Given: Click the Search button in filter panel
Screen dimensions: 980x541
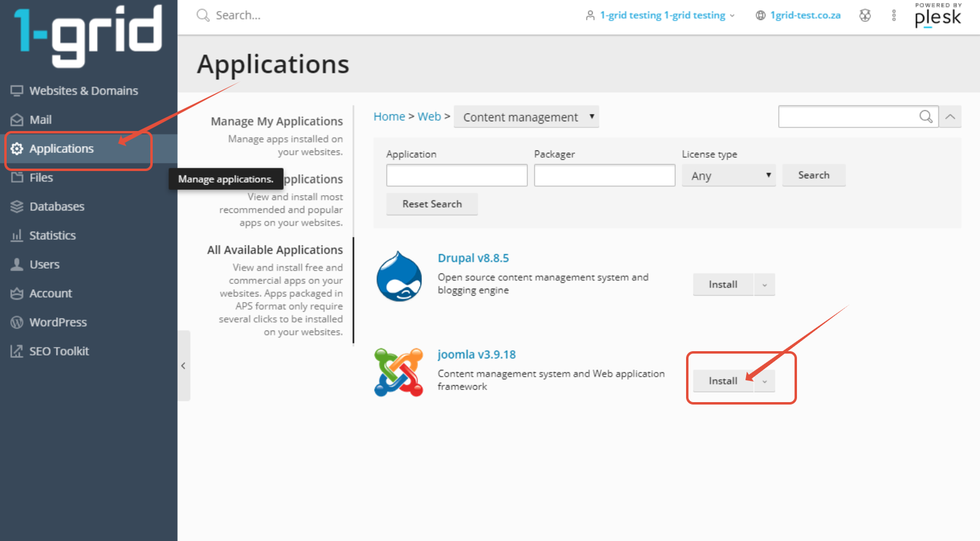Looking at the screenshot, I should click(813, 175).
